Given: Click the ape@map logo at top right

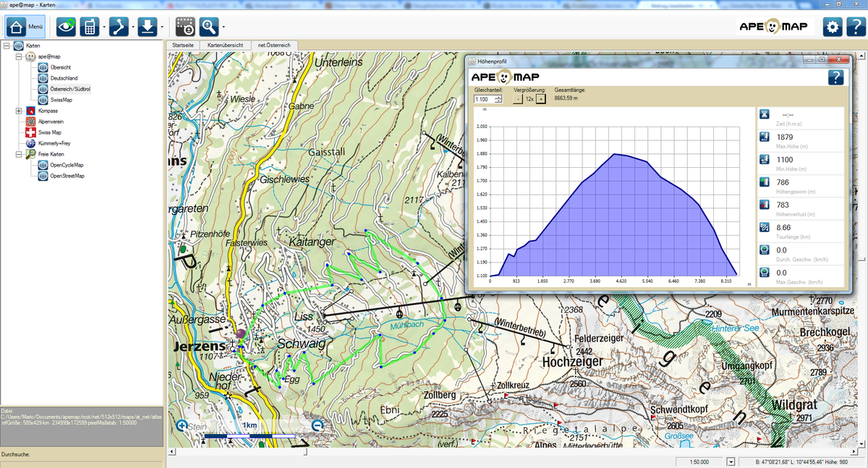Looking at the screenshot, I should (x=775, y=27).
